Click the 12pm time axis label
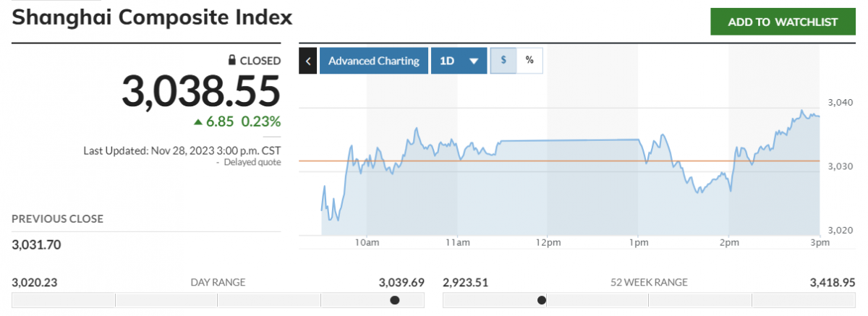The width and height of the screenshot is (868, 316). [547, 242]
